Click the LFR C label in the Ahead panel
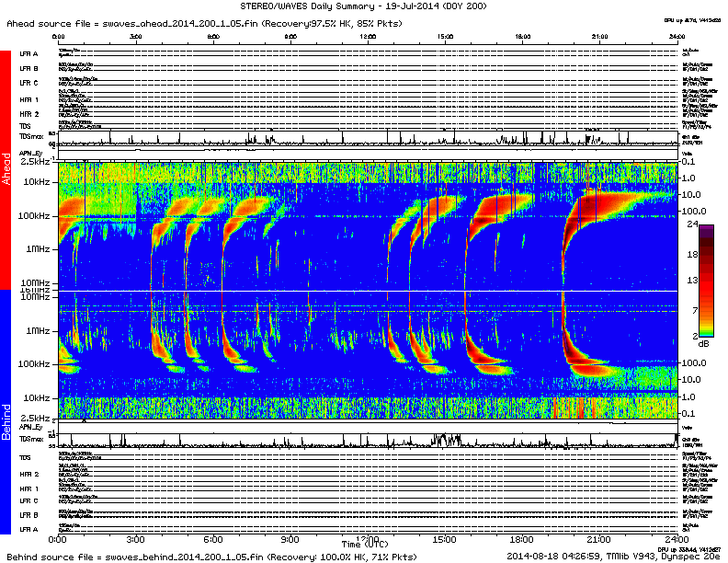This screenshot has width=728, height=563. (x=28, y=83)
